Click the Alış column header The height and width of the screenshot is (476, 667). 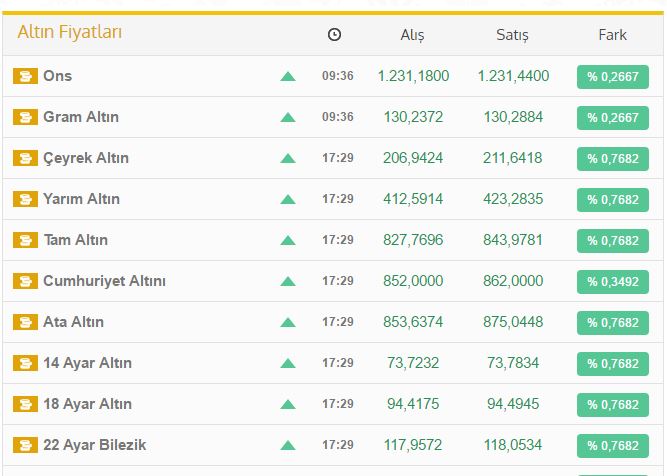tap(412, 35)
